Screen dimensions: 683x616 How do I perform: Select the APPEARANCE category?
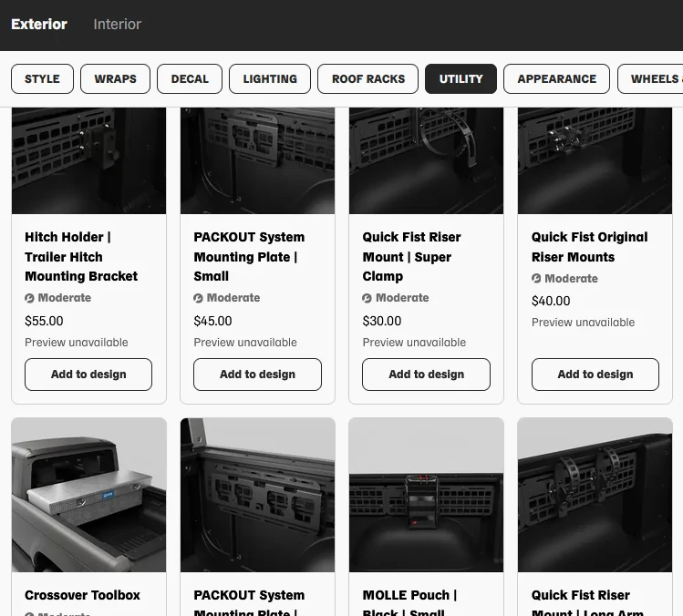pyautogui.click(x=556, y=78)
